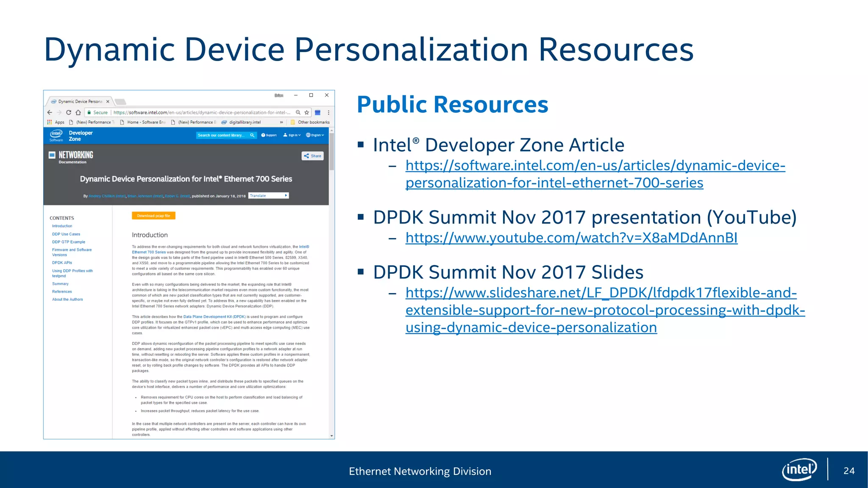Click the browser address bar URL
Viewport: 868px width, 488px height.
pos(202,113)
